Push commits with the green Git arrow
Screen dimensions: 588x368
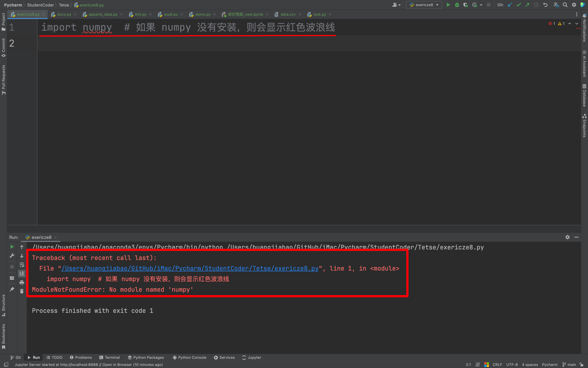[527, 5]
